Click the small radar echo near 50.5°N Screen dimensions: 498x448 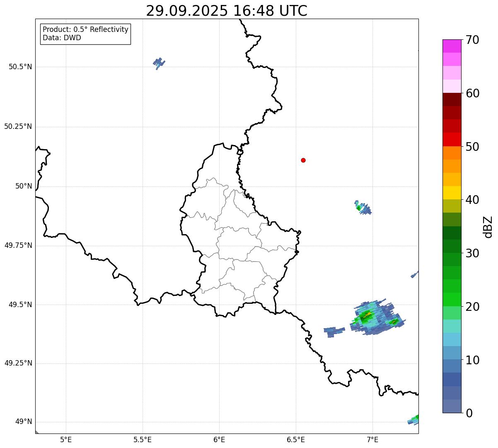click(x=159, y=63)
